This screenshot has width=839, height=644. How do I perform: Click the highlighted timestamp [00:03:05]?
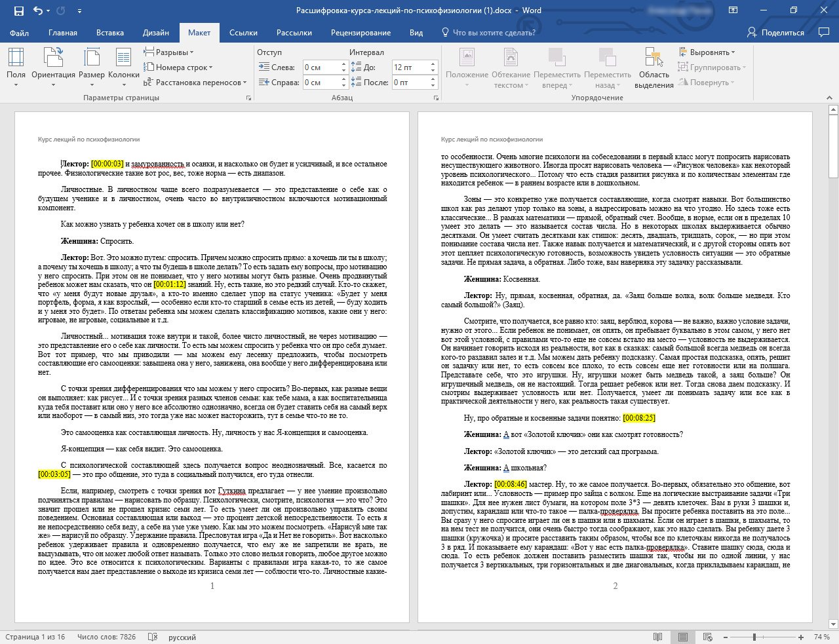pyautogui.click(x=54, y=474)
